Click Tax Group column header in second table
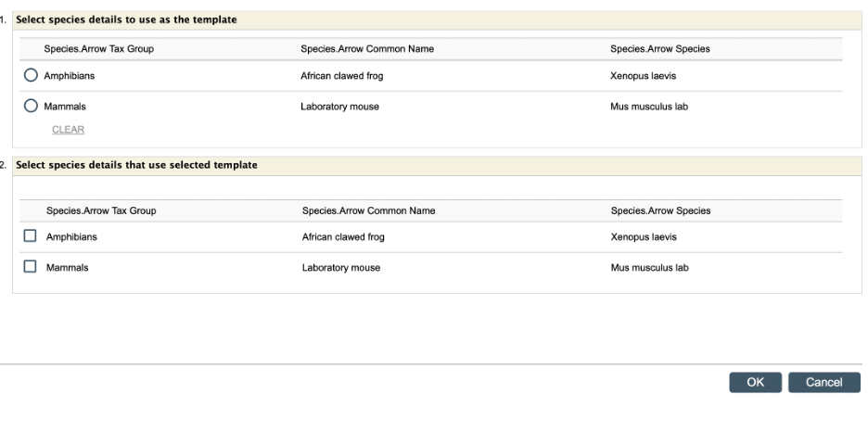Viewport: 868px width, 445px height. (100, 210)
